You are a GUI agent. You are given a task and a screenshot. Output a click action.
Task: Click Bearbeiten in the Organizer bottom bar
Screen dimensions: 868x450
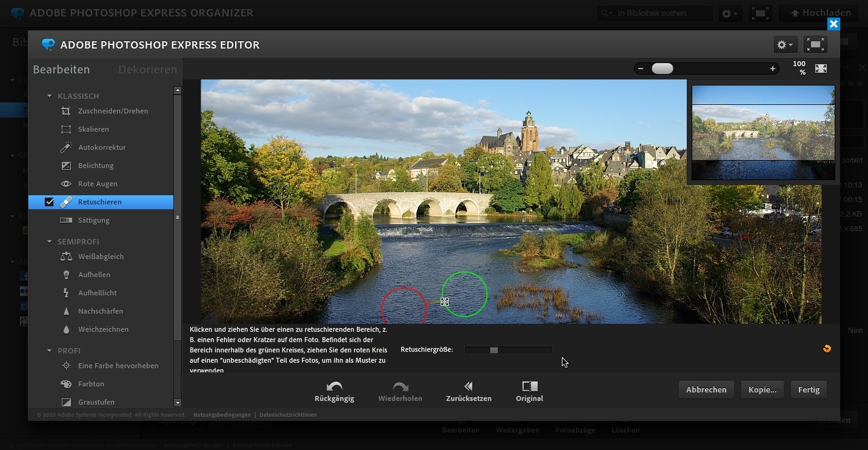[x=461, y=430]
